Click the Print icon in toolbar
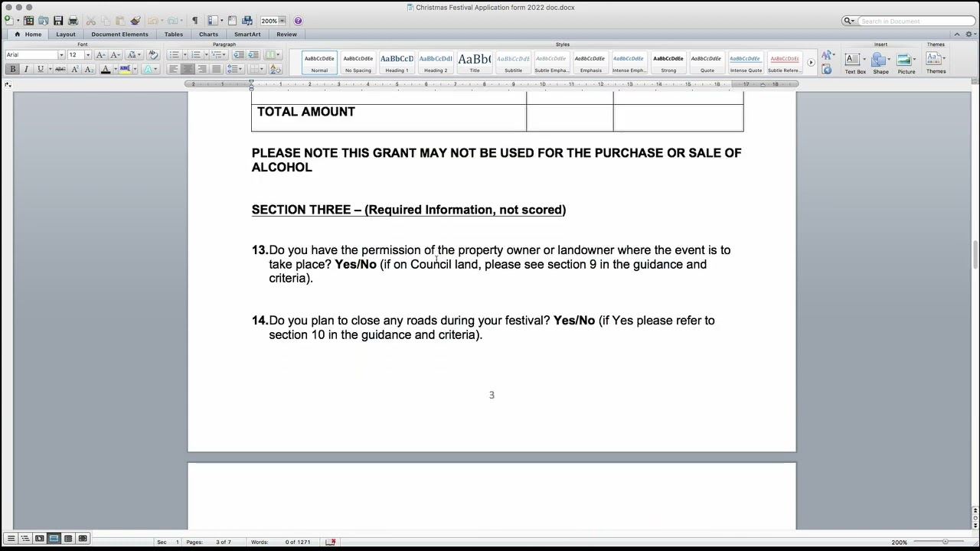Screen dimensions: 980x551 [x=73, y=21]
